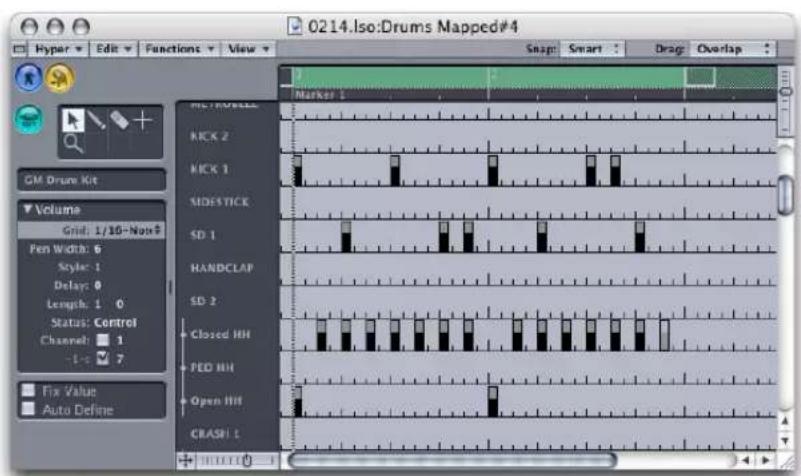Click the second Open HH note bar
The height and width of the screenshot is (476, 801).
pos(492,401)
